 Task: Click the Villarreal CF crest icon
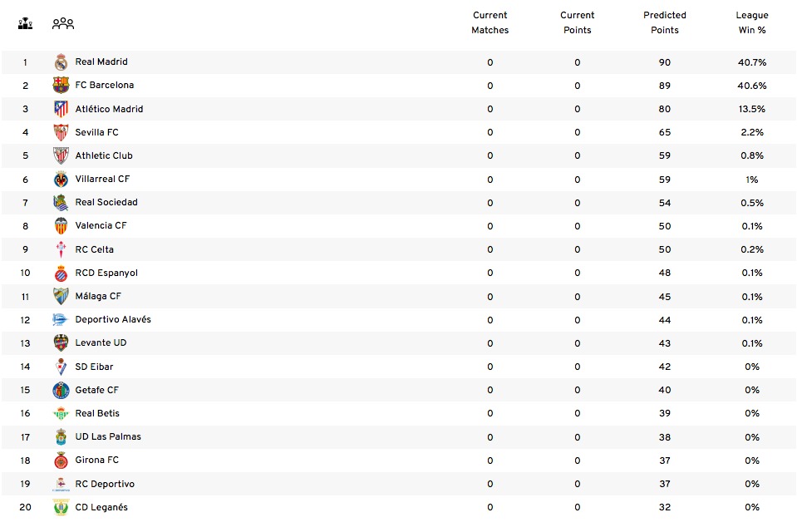coord(61,180)
